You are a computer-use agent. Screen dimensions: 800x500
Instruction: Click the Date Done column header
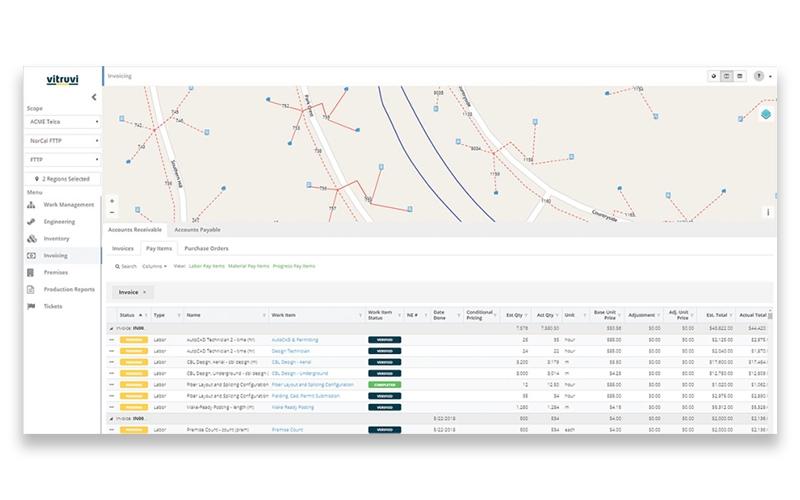439,315
